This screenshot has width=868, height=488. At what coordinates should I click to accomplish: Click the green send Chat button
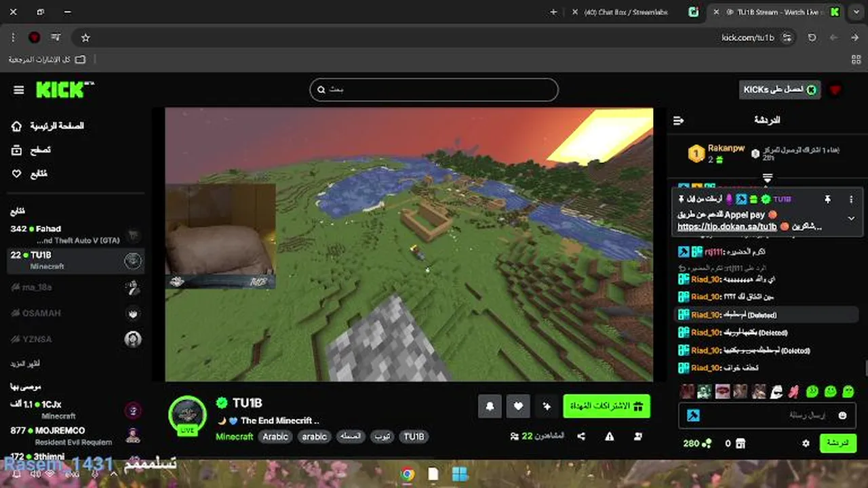click(x=838, y=443)
